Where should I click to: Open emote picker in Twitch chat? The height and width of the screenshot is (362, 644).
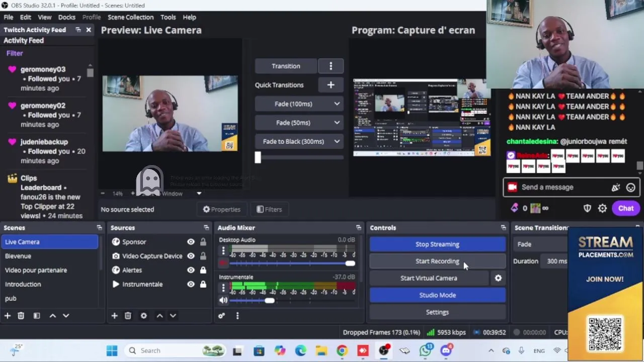point(630,188)
